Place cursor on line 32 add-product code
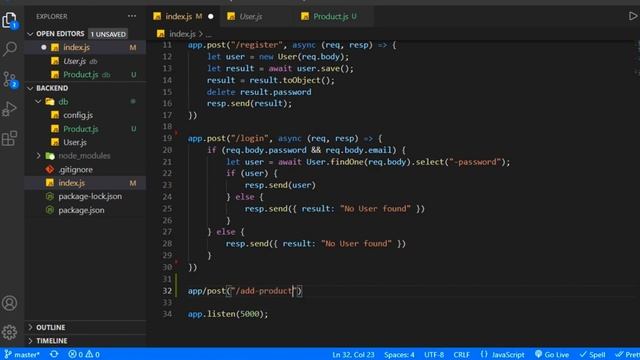 pyautogui.click(x=245, y=291)
